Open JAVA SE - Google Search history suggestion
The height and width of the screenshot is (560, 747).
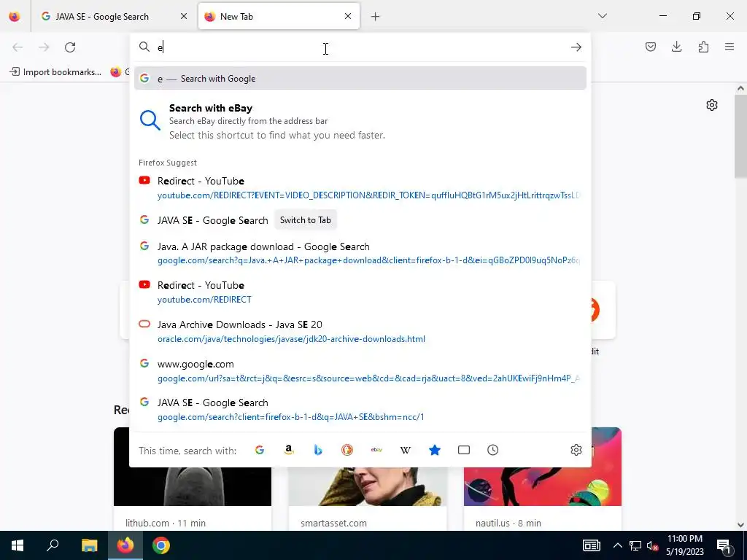click(360, 410)
